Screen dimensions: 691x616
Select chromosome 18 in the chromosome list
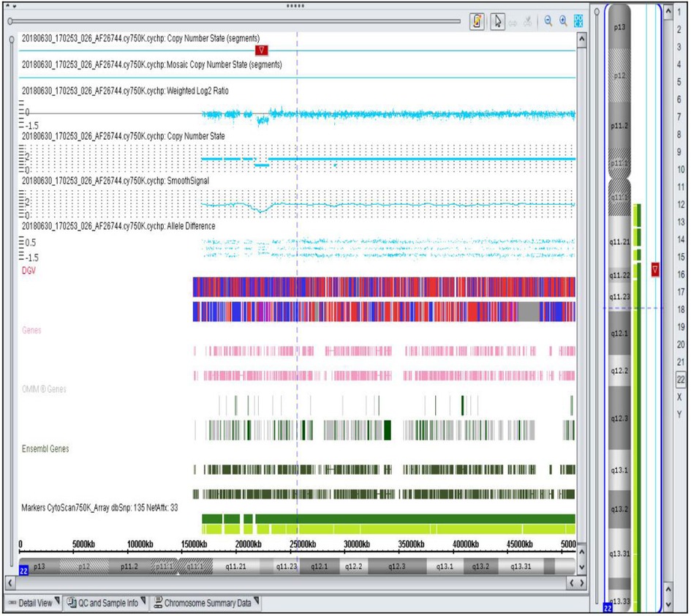pos(681,309)
